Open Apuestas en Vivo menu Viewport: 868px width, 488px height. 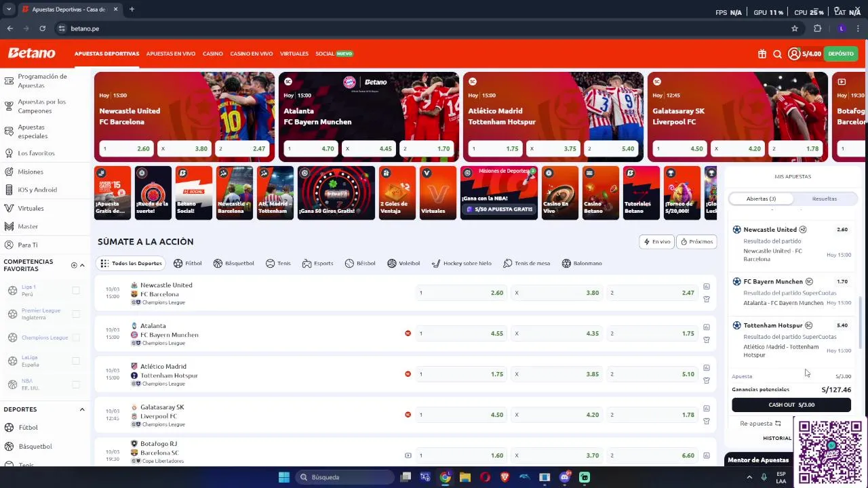click(x=171, y=54)
